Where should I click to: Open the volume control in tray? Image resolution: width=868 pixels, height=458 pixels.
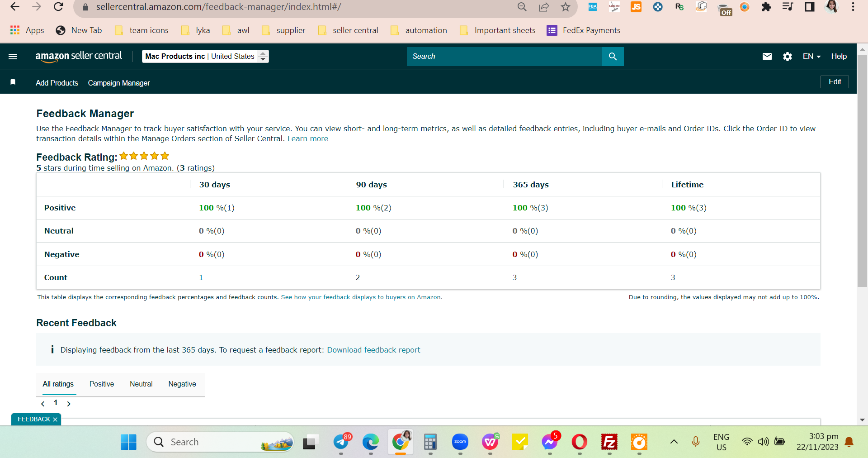(763, 442)
